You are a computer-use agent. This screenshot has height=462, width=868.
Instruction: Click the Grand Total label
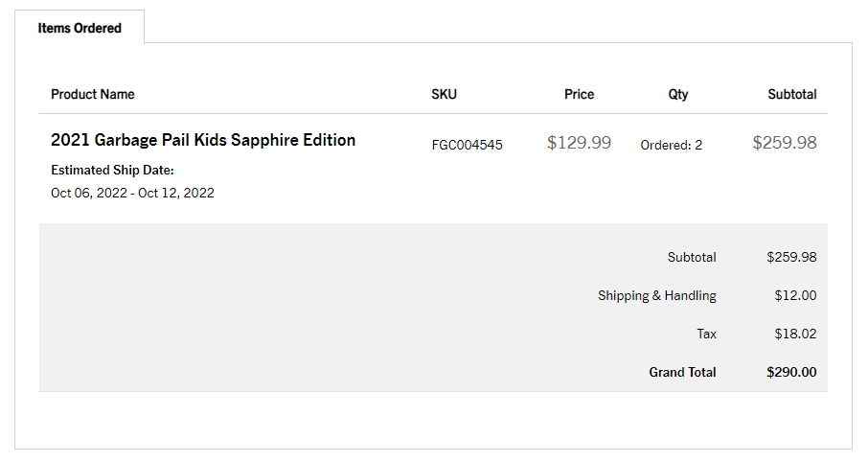tap(682, 372)
